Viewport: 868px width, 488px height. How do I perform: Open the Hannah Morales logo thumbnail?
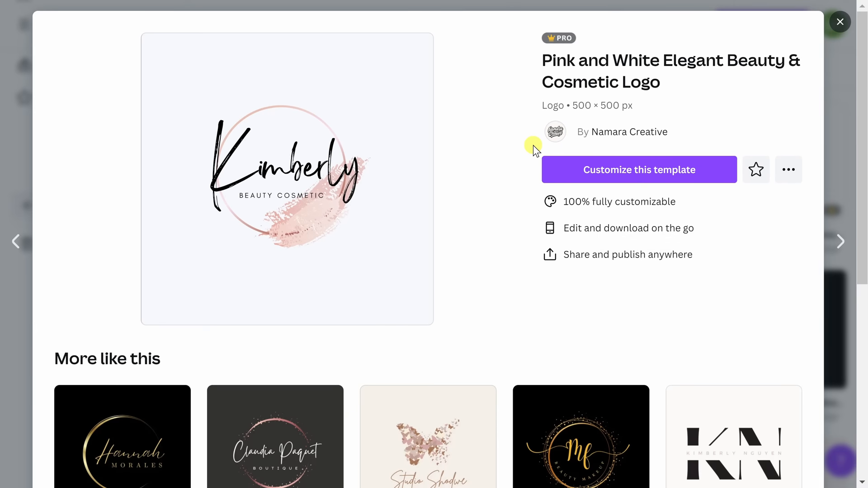[x=122, y=436]
